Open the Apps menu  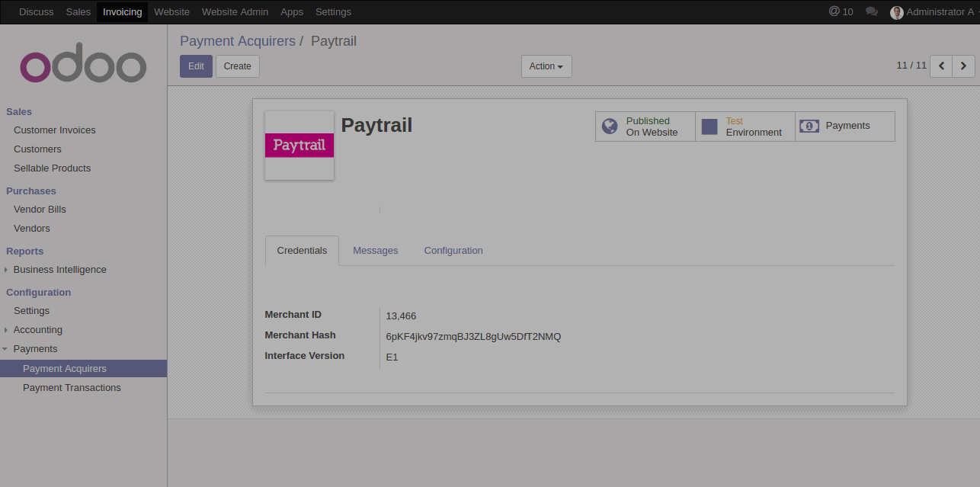[x=292, y=11]
